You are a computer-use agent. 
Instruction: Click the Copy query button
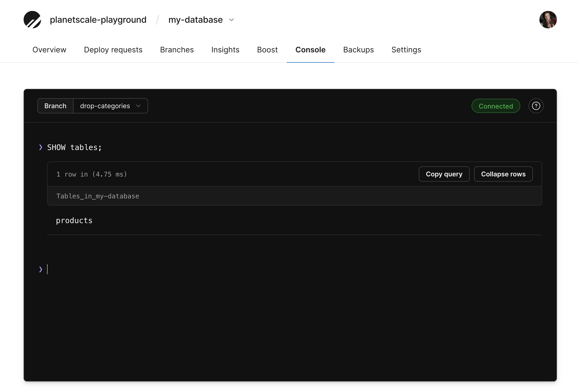[x=444, y=174]
